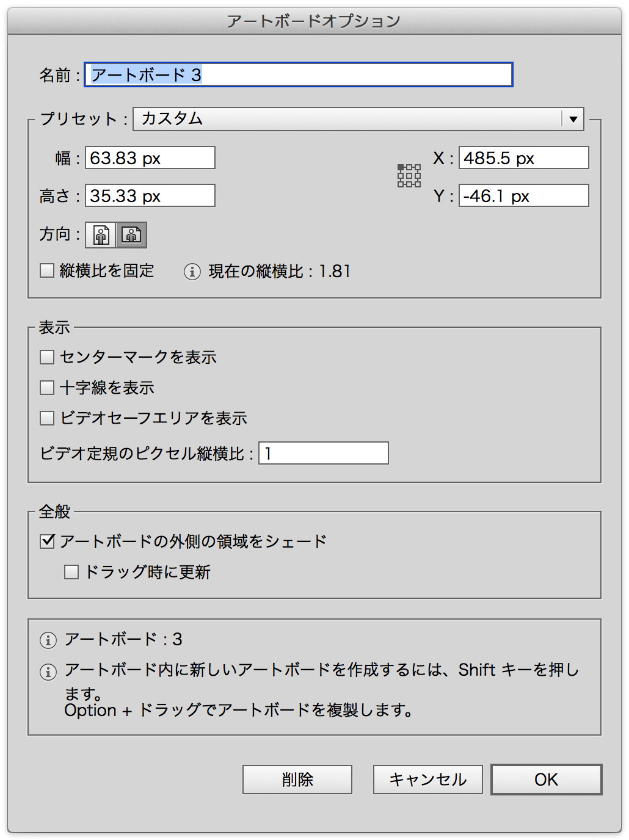Select the portrait orientation icon
629x840 pixels.
coord(101,235)
